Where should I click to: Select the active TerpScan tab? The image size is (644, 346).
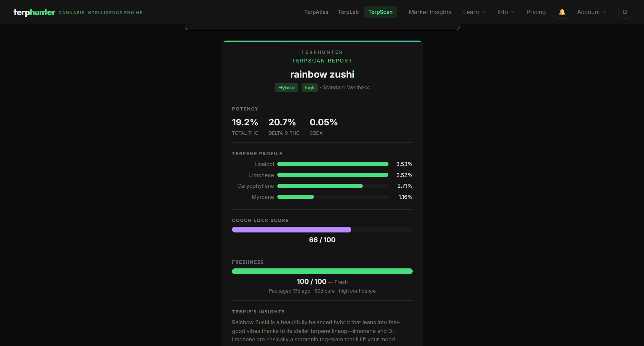pos(380,12)
